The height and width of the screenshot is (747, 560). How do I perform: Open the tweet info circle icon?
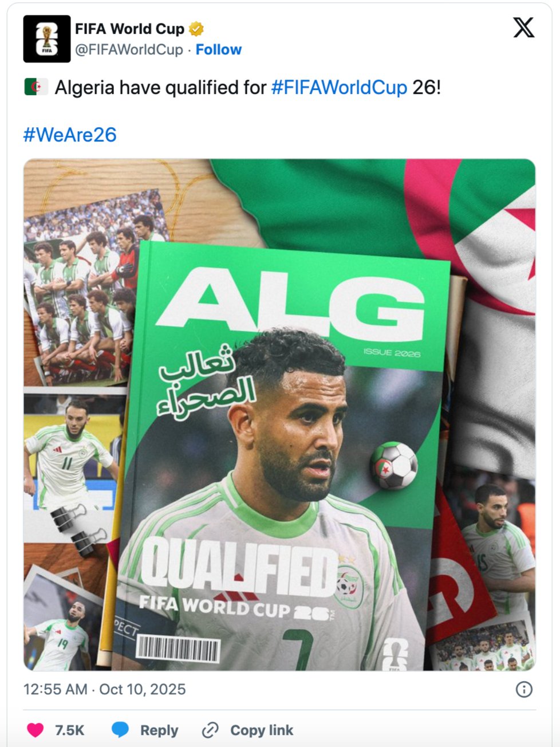(524, 689)
